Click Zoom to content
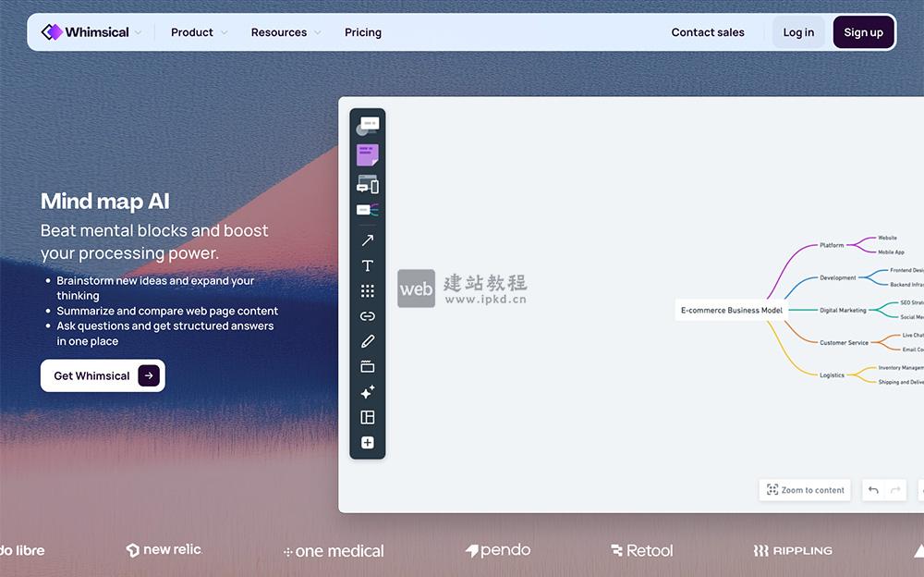 click(804, 490)
